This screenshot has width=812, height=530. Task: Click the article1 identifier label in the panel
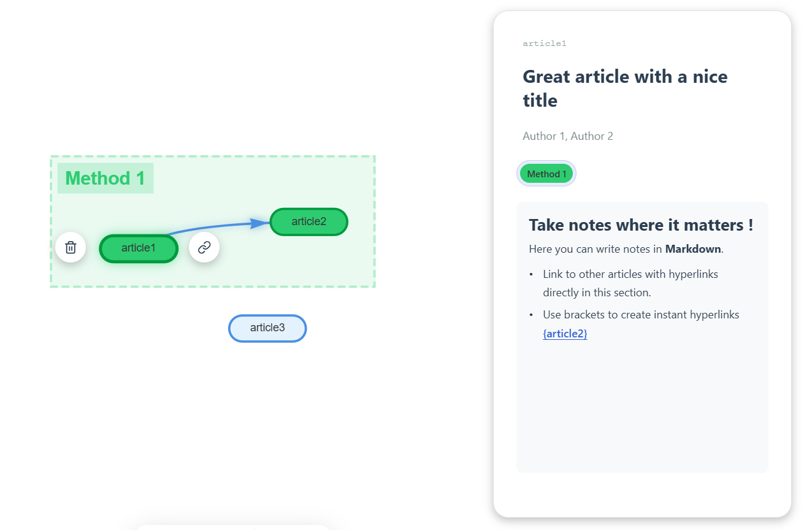(545, 43)
